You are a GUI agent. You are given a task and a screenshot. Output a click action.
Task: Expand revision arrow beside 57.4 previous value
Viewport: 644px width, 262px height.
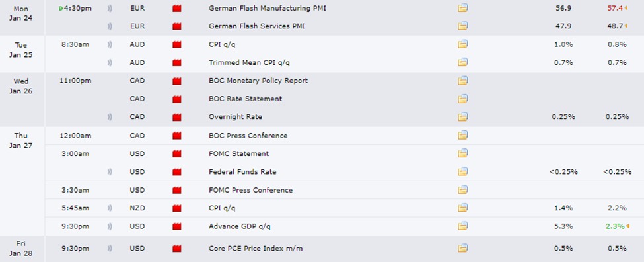pos(626,8)
